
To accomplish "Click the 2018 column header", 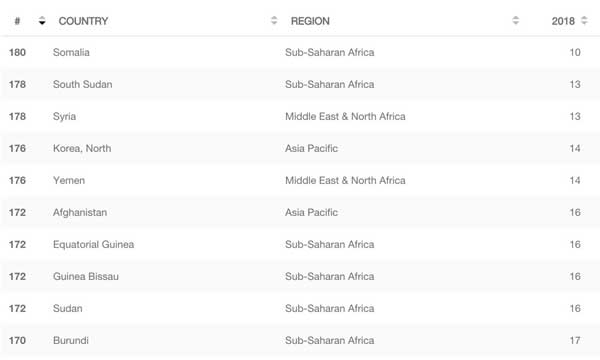I will [x=563, y=21].
